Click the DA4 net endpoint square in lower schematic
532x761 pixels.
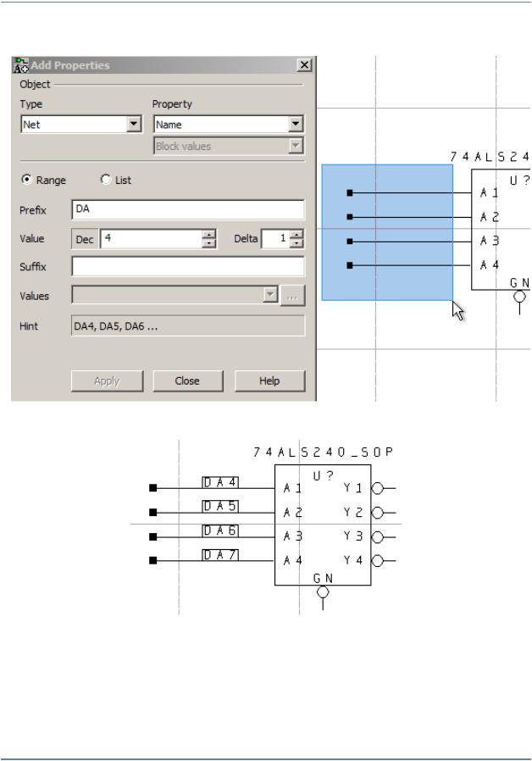point(153,488)
